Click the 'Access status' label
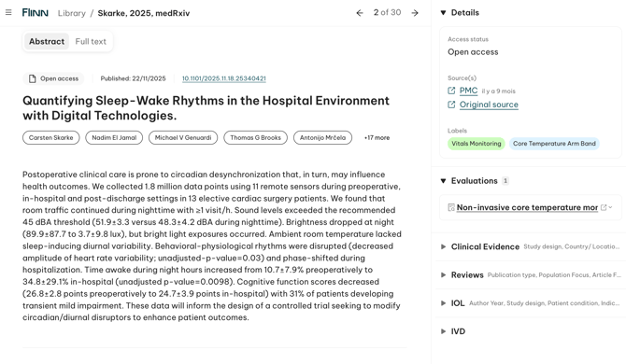 tap(468, 39)
